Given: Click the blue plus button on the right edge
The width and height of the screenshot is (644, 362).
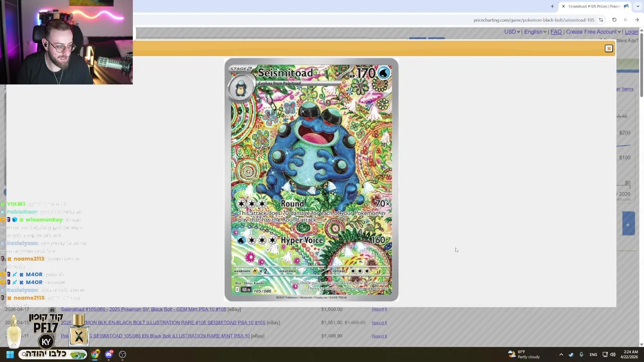Looking at the screenshot, I should pyautogui.click(x=628, y=223).
